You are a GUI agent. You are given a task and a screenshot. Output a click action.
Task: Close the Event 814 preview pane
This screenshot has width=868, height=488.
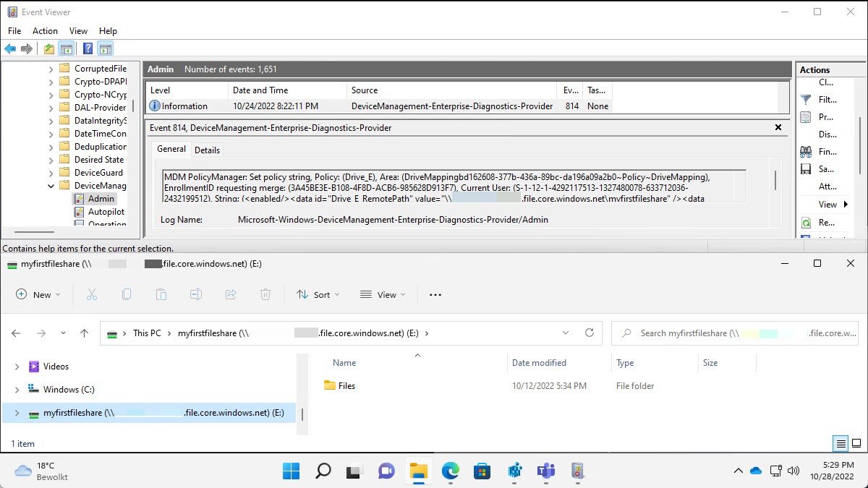778,127
